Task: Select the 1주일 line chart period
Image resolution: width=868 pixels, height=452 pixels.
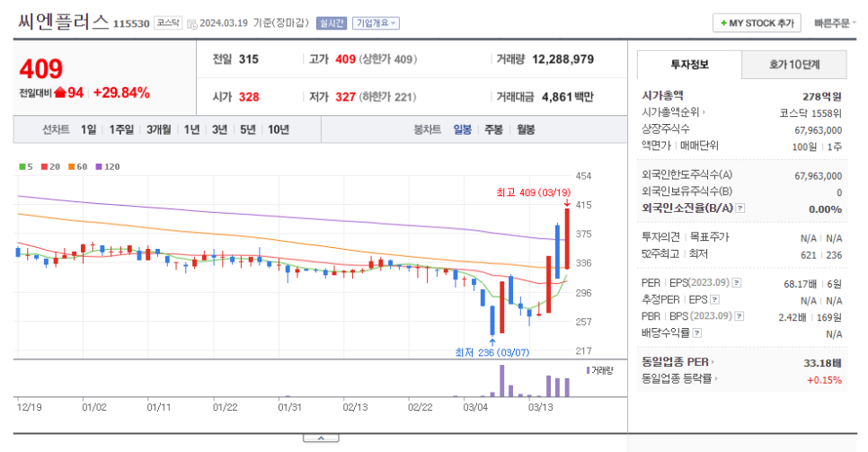Action: click(121, 129)
